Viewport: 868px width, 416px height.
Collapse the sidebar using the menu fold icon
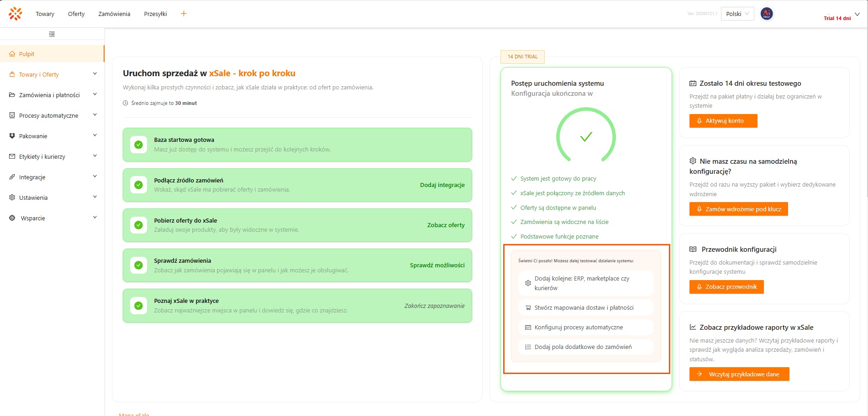point(52,34)
